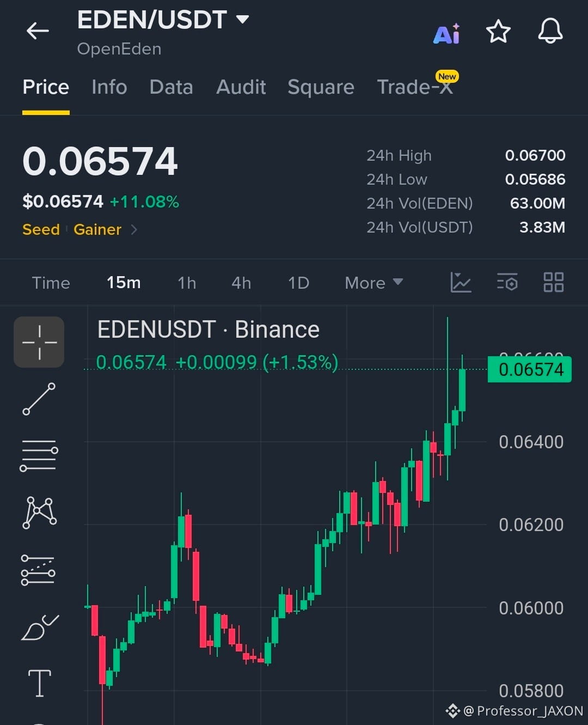The image size is (588, 725).
Task: Expand the chevron next to Gainer
Action: click(x=134, y=230)
